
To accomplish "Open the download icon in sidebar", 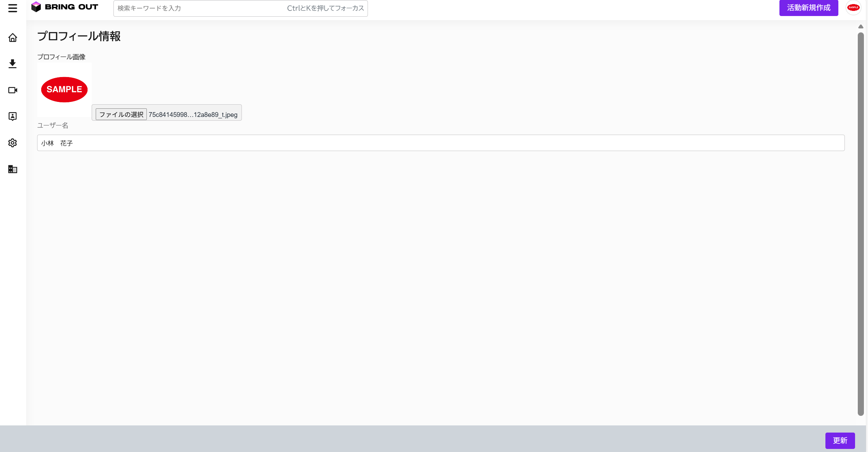I will (x=13, y=64).
